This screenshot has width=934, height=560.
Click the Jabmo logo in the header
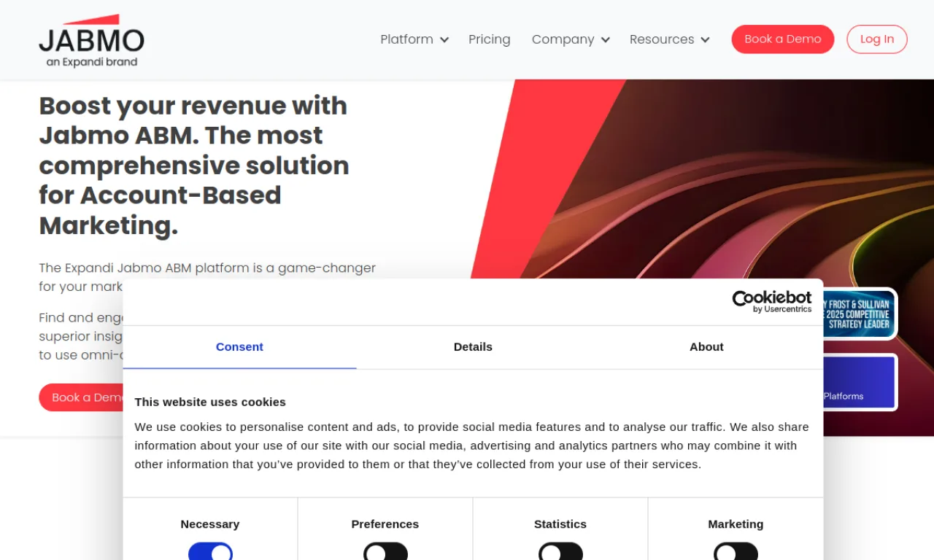(x=91, y=41)
